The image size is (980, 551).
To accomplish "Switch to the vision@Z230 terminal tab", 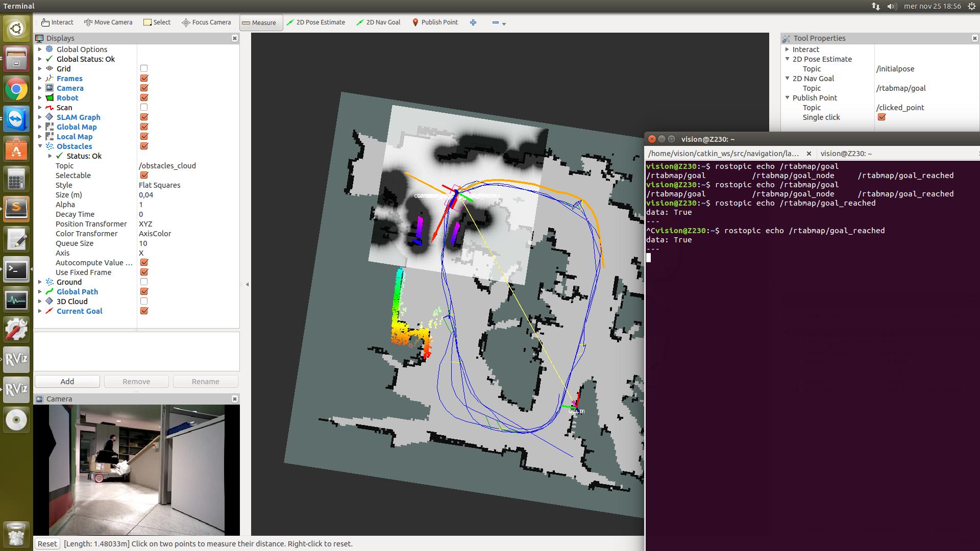I will pyautogui.click(x=846, y=154).
